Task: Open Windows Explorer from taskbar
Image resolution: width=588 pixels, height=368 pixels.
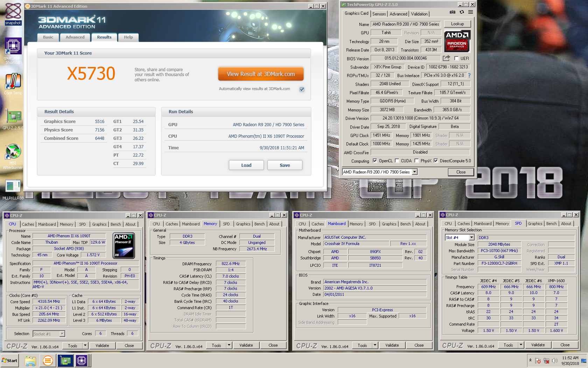Action: [x=30, y=361]
